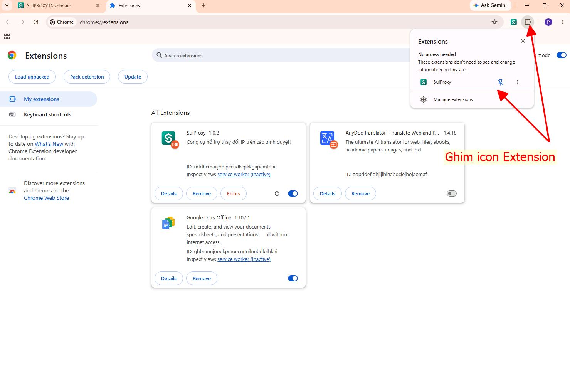Remove Google Docs Offline extension
The height and width of the screenshot is (392, 570).
[x=202, y=278]
